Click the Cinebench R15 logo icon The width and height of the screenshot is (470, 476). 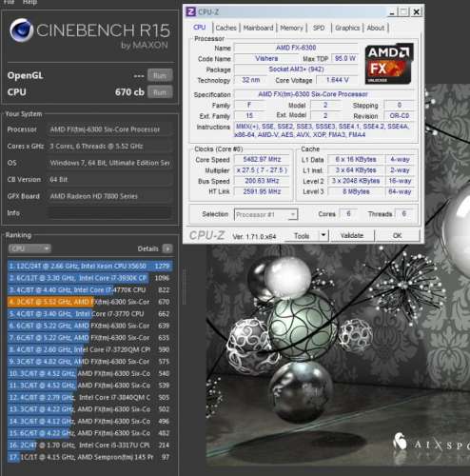click(x=22, y=30)
